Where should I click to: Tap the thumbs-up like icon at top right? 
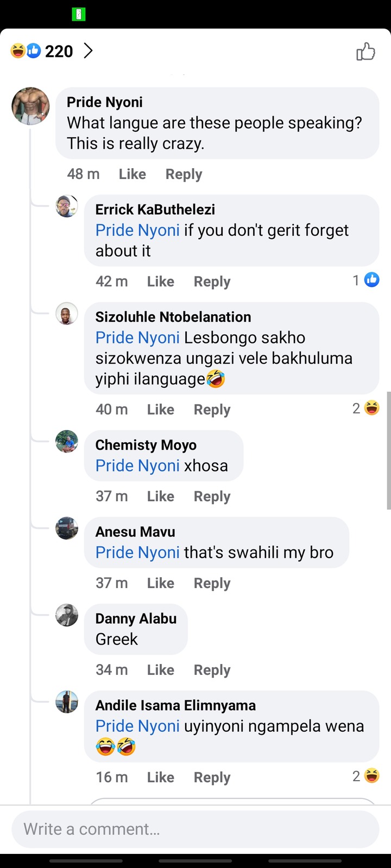point(365,52)
